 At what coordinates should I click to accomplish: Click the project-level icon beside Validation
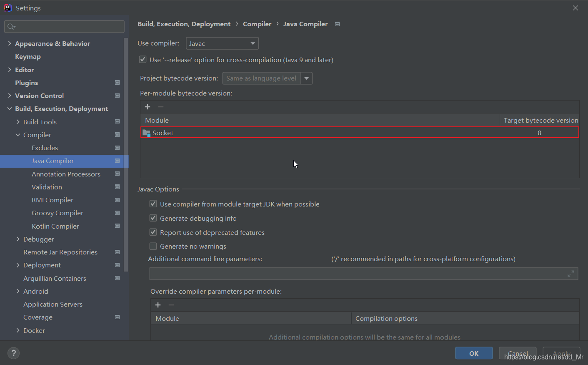click(x=118, y=187)
